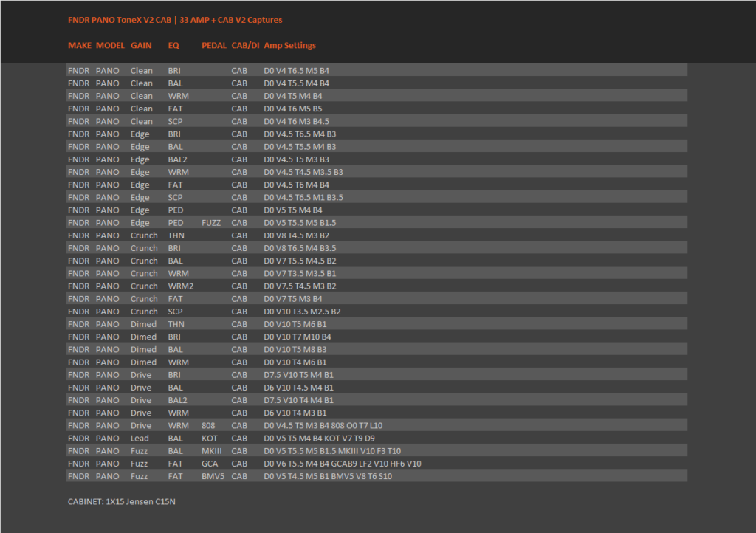Click settings ending 'MKIII V10 F3 T10'
Viewport: 756px width, 533px height.
[x=332, y=452]
